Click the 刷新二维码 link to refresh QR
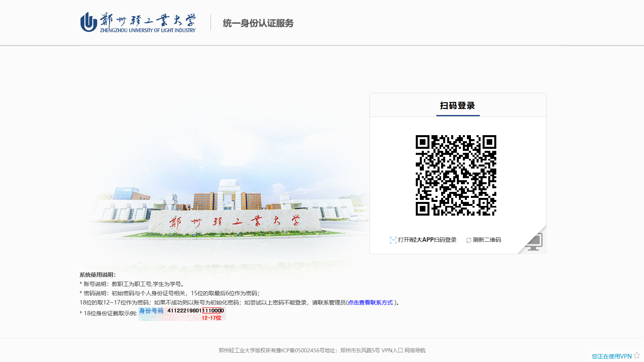Image resolution: width=644 pixels, height=362 pixels. (x=487, y=240)
